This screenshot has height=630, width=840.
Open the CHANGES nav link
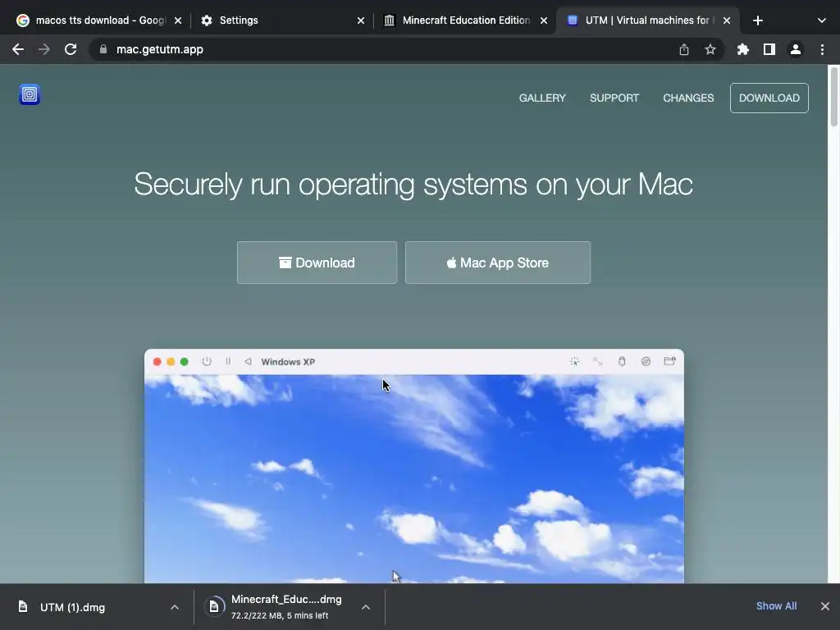[688, 98]
